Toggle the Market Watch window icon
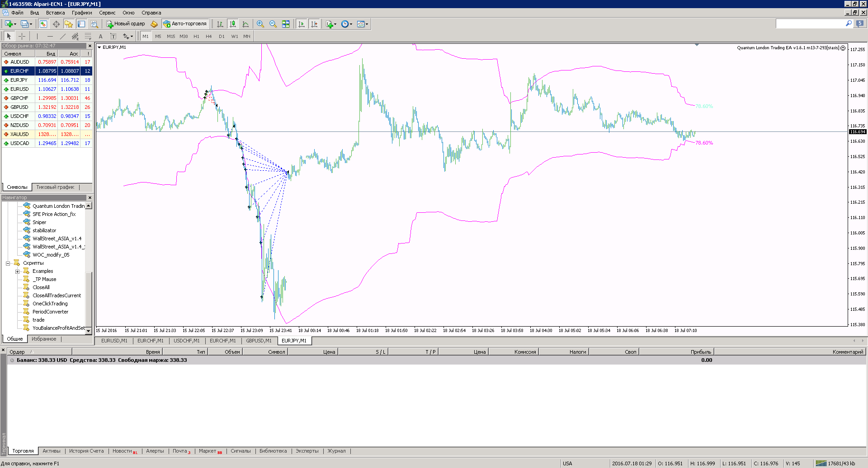The height and width of the screenshot is (468, 868). point(43,24)
